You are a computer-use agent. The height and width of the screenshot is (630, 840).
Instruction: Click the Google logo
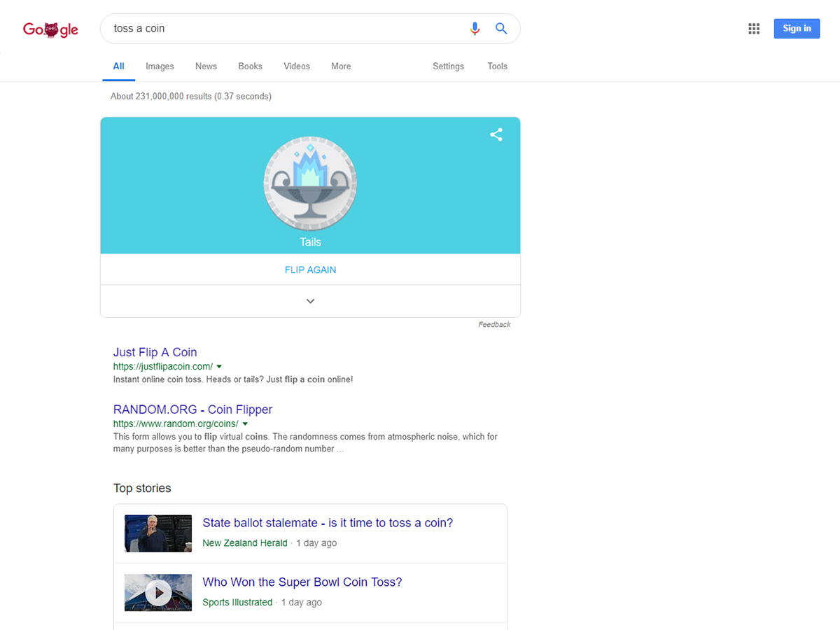50,29
